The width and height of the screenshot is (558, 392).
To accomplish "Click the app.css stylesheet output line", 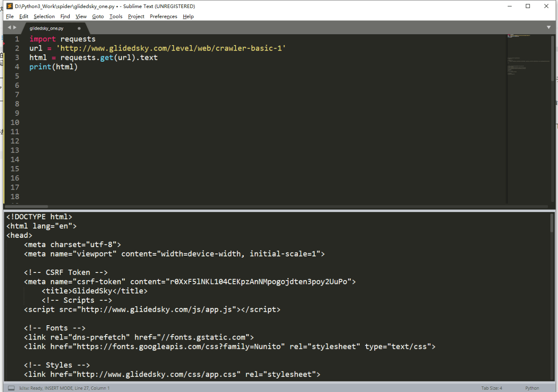I will coord(172,375).
